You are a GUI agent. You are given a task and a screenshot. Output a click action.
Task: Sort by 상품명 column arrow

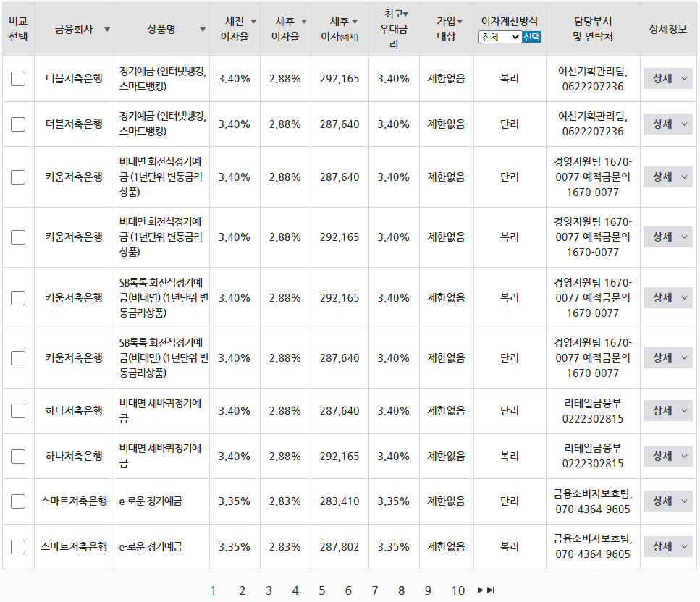[203, 30]
